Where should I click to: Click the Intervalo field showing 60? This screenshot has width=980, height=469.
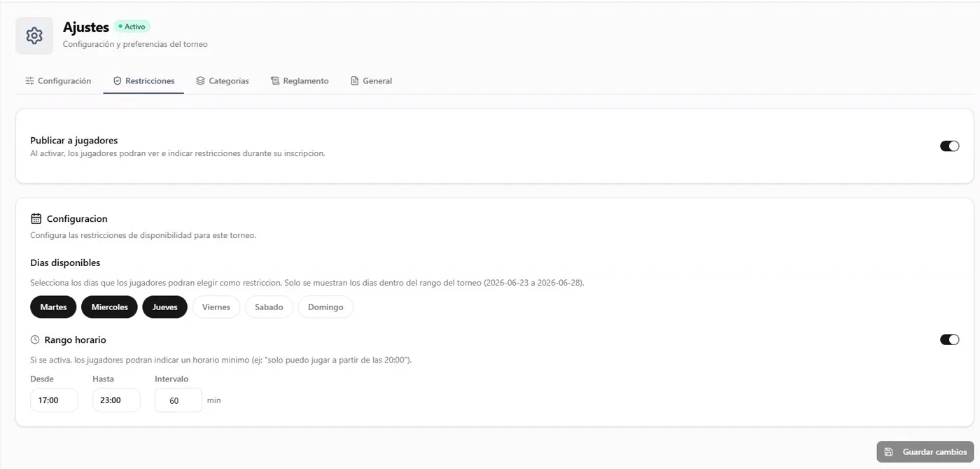coord(178,400)
